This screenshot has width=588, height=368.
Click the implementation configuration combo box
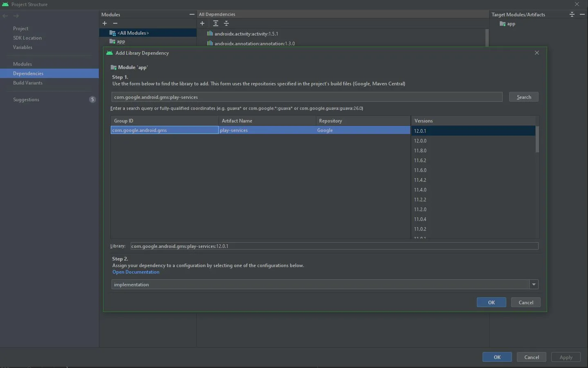pyautogui.click(x=325, y=285)
